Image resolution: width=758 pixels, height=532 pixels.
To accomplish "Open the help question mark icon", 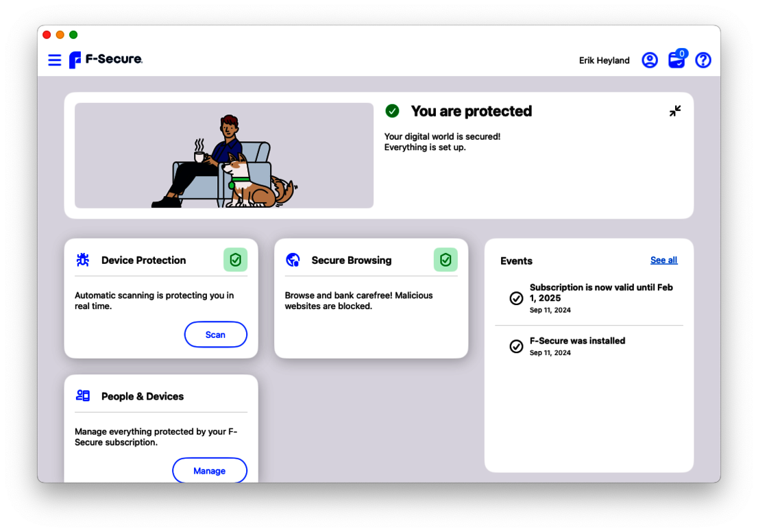I will (702, 60).
